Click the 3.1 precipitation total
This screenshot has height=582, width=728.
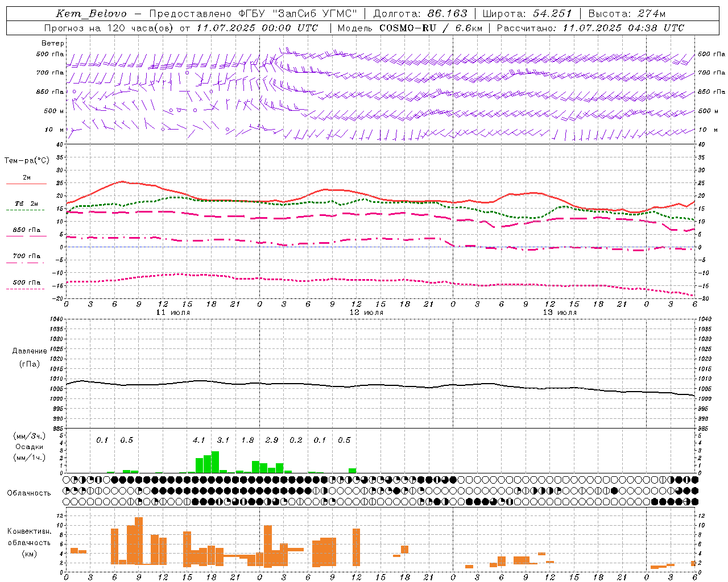(223, 440)
